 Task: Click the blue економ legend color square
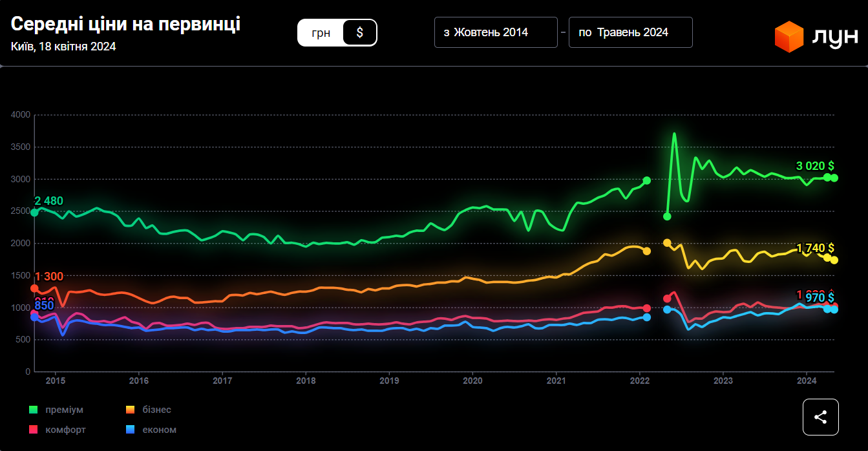(x=130, y=430)
